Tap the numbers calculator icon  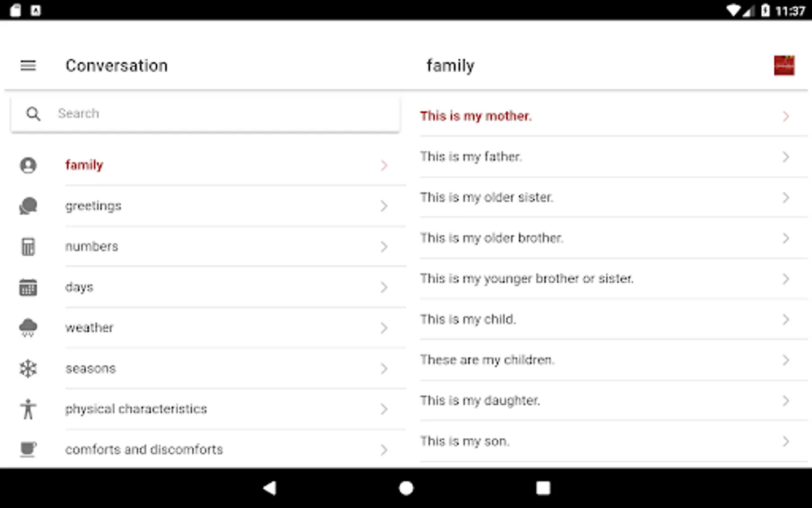[28, 247]
